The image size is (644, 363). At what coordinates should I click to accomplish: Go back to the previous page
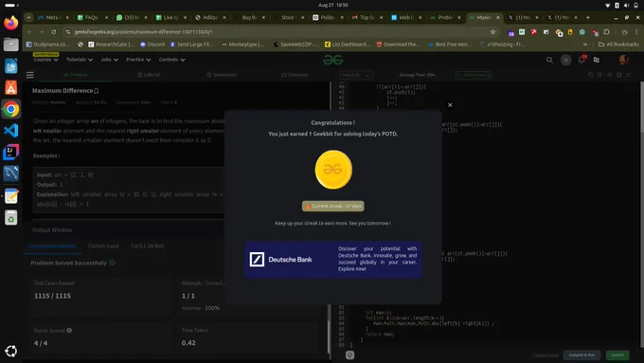pyautogui.click(x=29, y=31)
